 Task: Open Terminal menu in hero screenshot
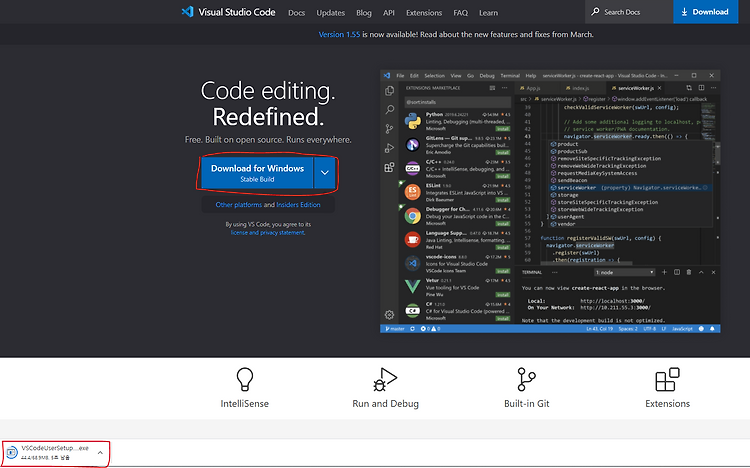[510, 76]
